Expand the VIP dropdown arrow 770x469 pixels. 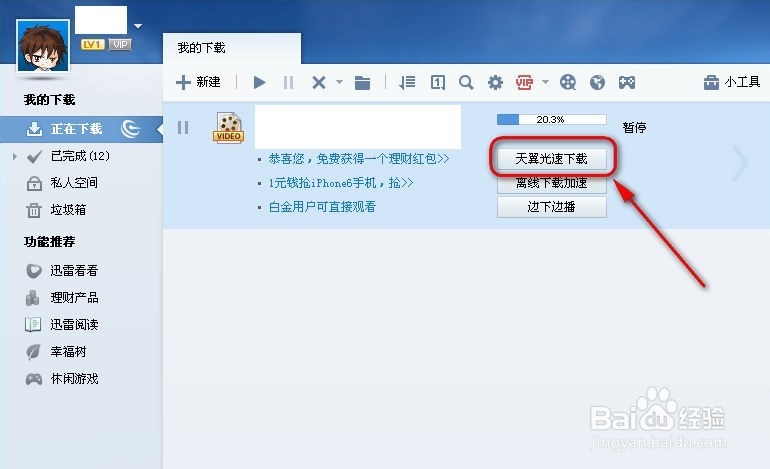pos(545,82)
